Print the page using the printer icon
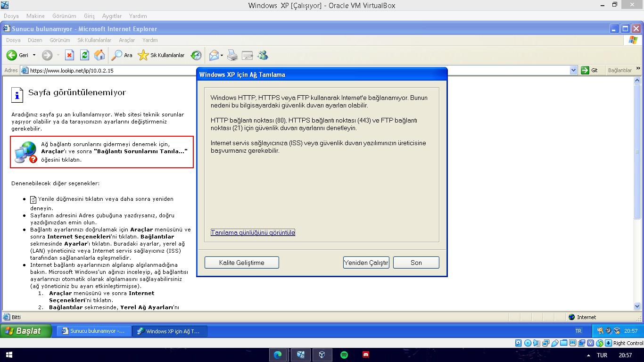Viewport: 644px width, 362px height. [232, 55]
